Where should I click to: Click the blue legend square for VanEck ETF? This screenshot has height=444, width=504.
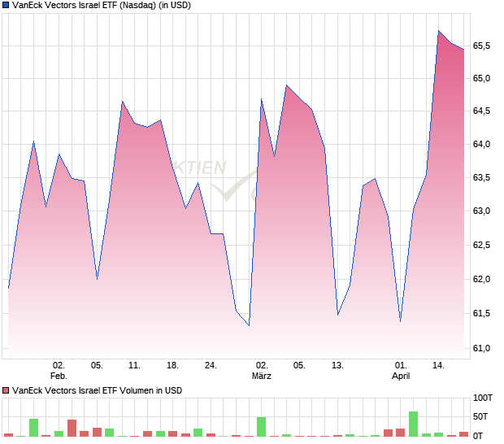[6, 6]
